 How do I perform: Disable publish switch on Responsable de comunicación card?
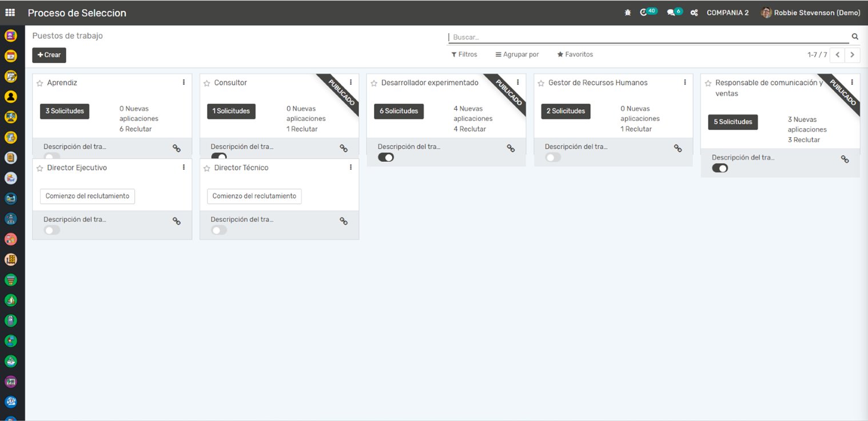coord(720,168)
